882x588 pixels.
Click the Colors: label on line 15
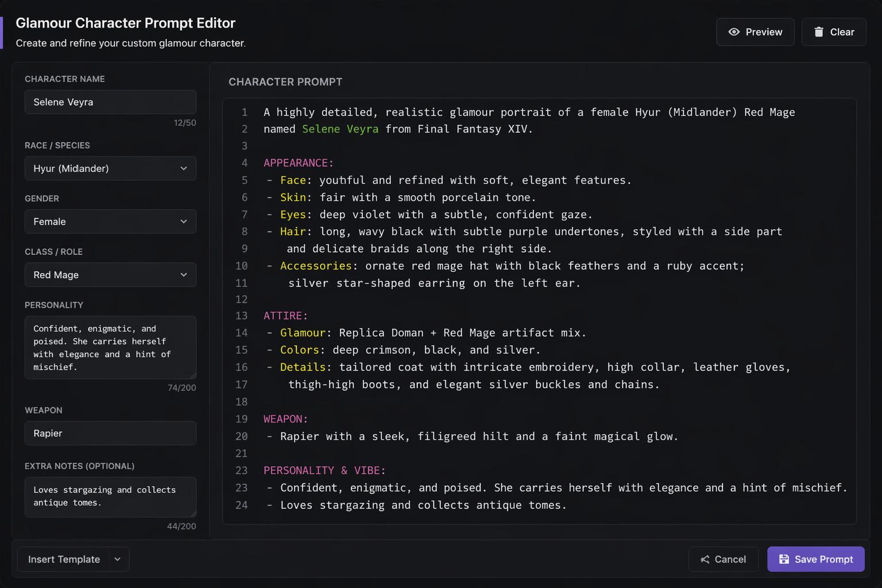point(303,350)
